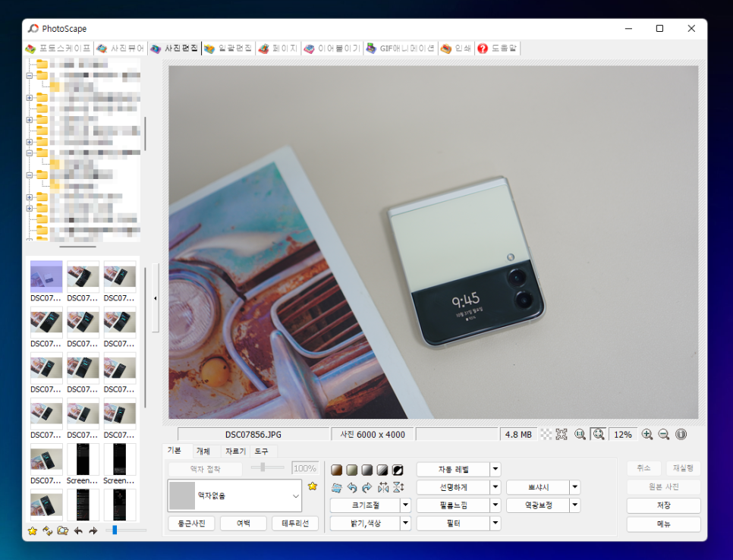Switch to the 자르기 editing tab
The image size is (733, 560).
[x=235, y=451]
